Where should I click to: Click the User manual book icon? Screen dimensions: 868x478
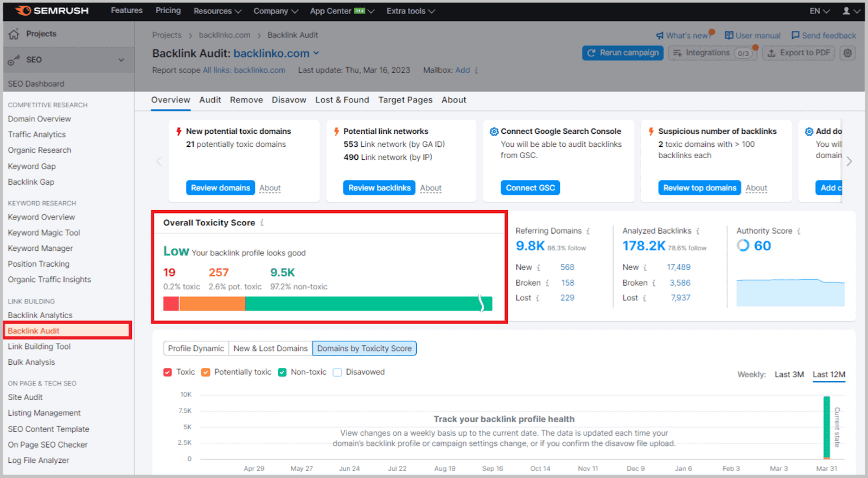[x=729, y=35]
